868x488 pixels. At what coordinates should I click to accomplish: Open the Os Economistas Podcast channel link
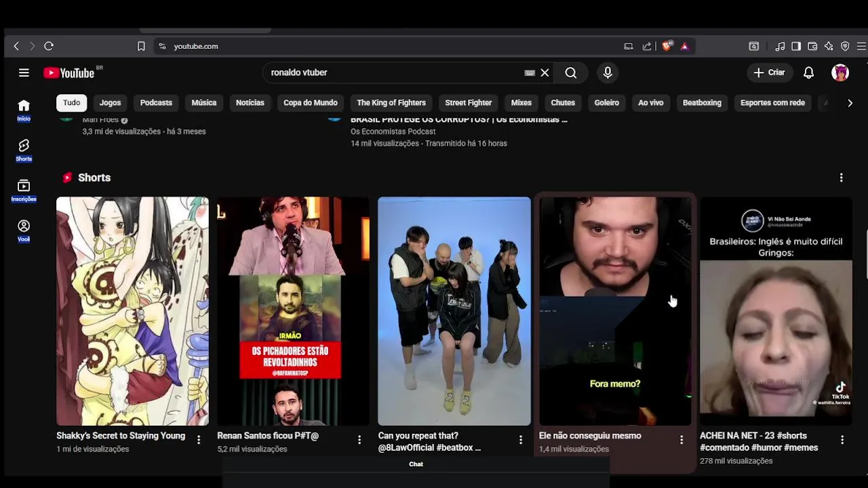coord(393,131)
